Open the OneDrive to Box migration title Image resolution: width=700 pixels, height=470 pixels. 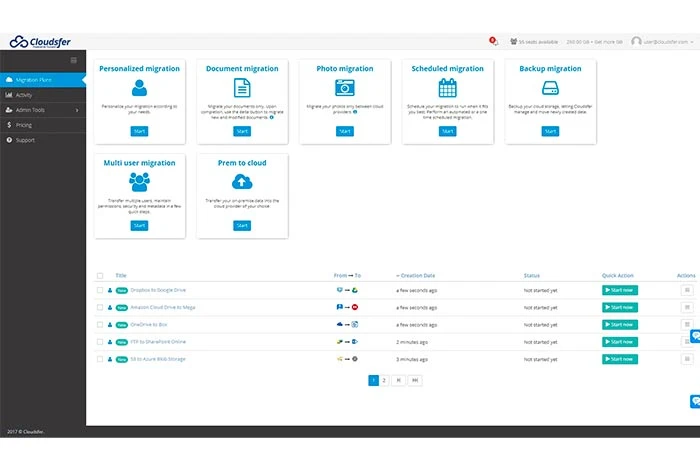[x=149, y=324]
